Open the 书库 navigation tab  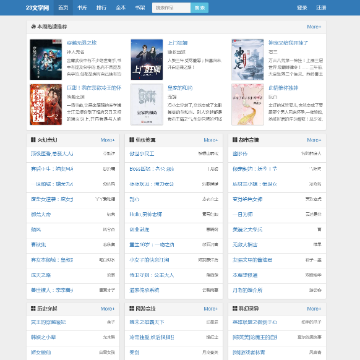click(82, 8)
